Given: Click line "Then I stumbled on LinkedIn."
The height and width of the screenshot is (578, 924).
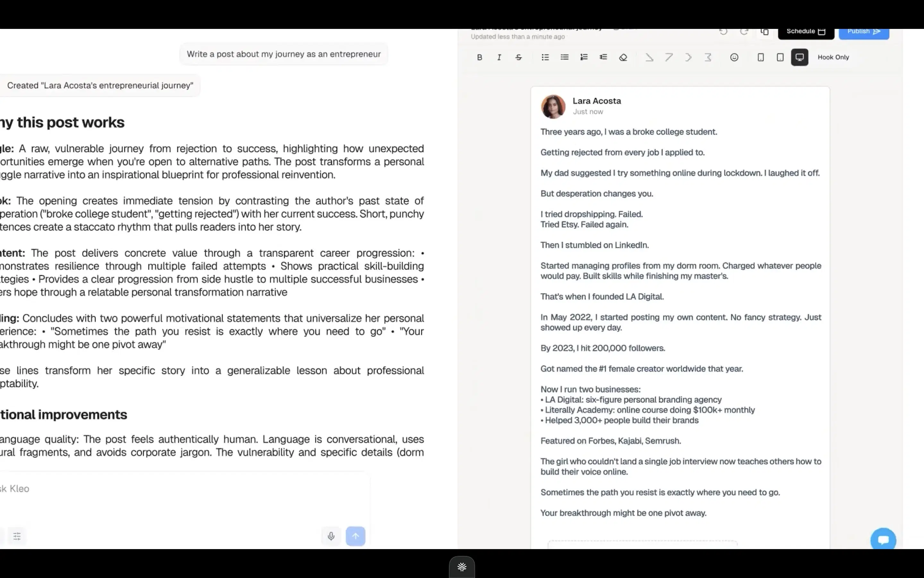Looking at the screenshot, I should (x=595, y=245).
